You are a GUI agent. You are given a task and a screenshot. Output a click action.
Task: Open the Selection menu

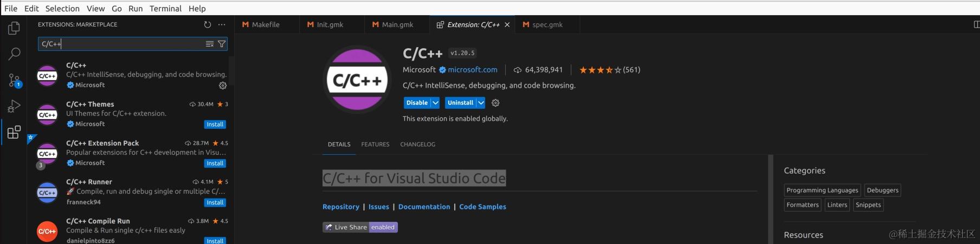tap(62, 9)
